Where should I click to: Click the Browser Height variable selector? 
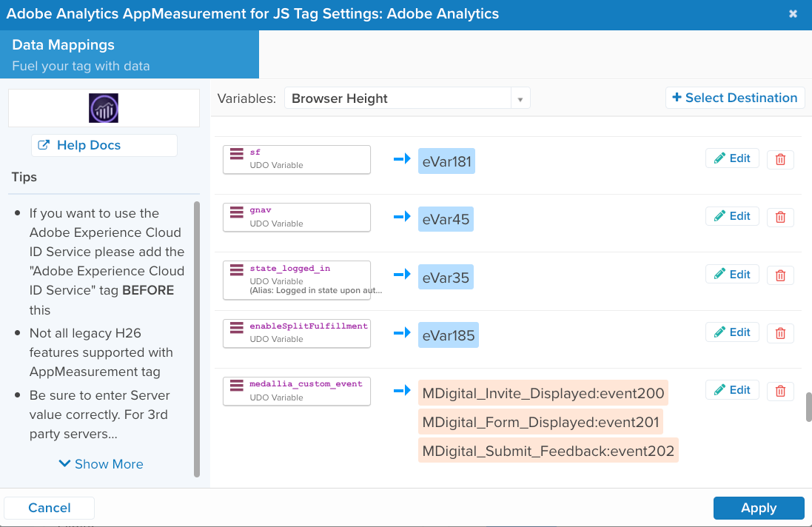click(397, 98)
